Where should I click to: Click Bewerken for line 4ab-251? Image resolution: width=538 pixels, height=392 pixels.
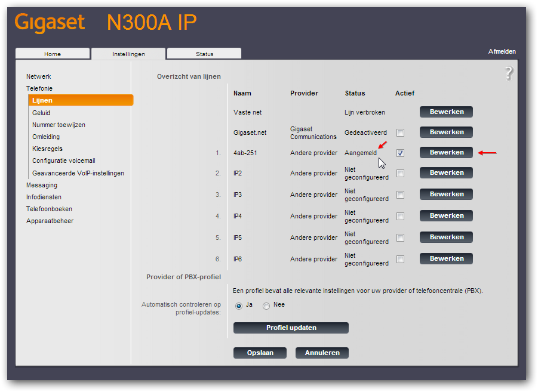446,152
